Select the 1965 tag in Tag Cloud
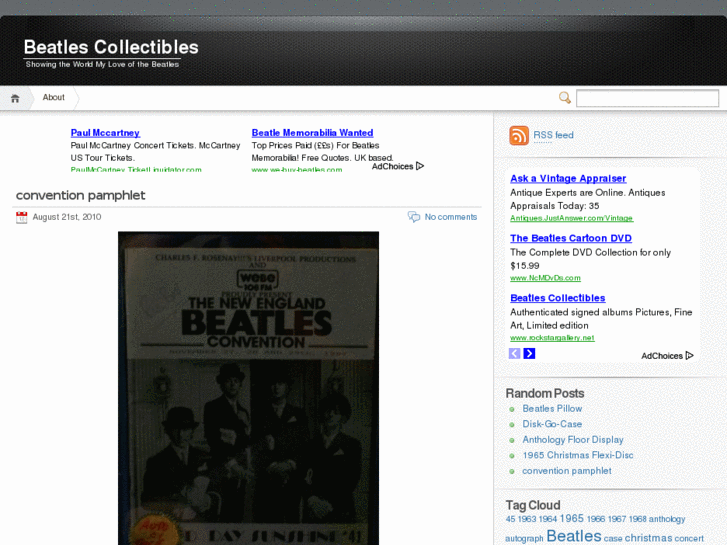The width and height of the screenshot is (727, 545). click(572, 519)
